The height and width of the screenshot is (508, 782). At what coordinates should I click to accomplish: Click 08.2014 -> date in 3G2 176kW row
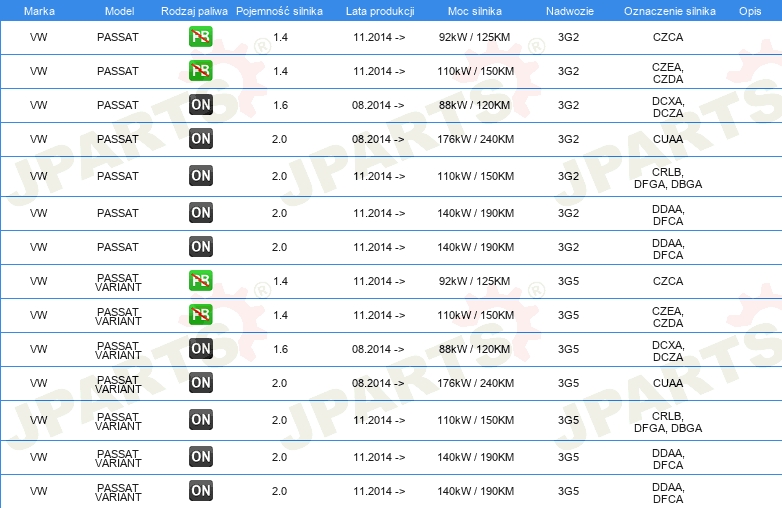coord(378,139)
